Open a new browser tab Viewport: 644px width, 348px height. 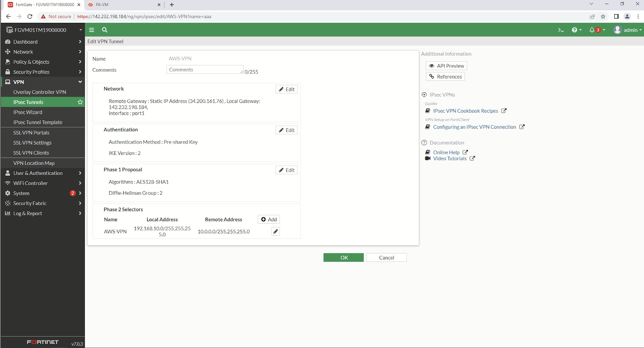coord(172,5)
